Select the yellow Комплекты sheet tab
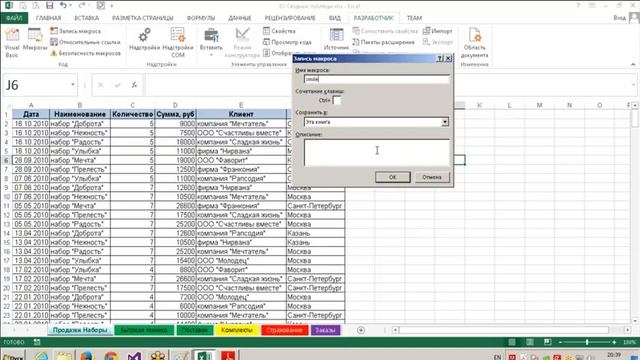Image resolution: width=640 pixels, height=360 pixels. [236, 330]
